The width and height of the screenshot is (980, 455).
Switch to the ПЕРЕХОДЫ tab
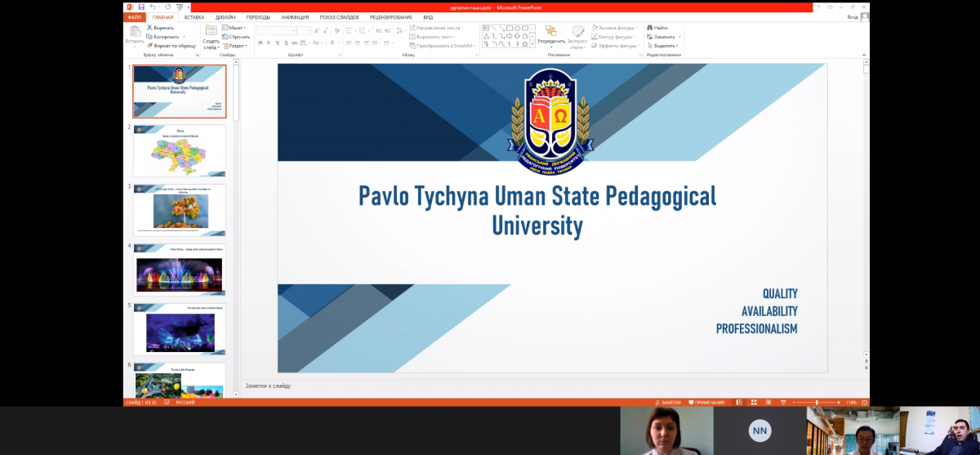pyautogui.click(x=258, y=16)
